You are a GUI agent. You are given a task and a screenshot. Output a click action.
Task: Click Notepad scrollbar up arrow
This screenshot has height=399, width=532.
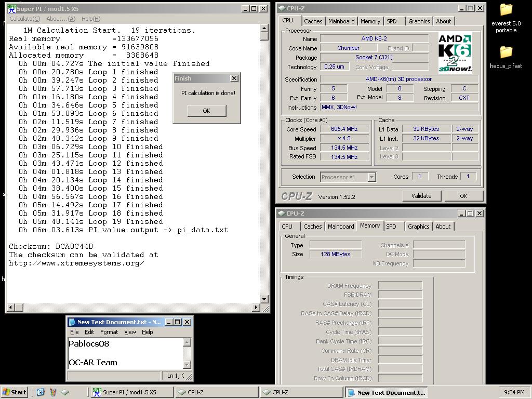(187, 342)
